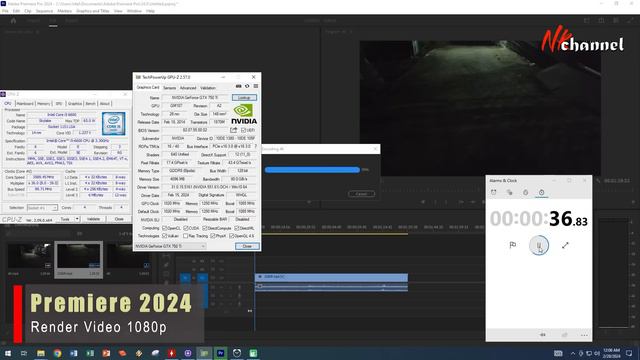Click the bus interface question mark in GPU-Z
640x360 pixels.
pyautogui.click(x=256, y=146)
